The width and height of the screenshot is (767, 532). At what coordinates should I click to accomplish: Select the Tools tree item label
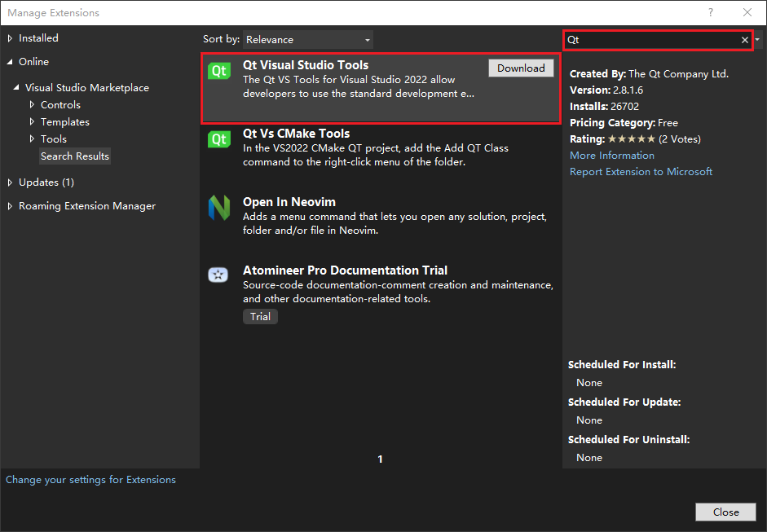pyautogui.click(x=53, y=138)
